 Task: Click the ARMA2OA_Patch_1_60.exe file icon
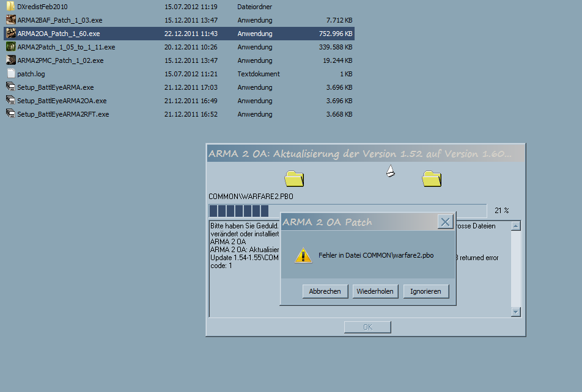click(11, 33)
